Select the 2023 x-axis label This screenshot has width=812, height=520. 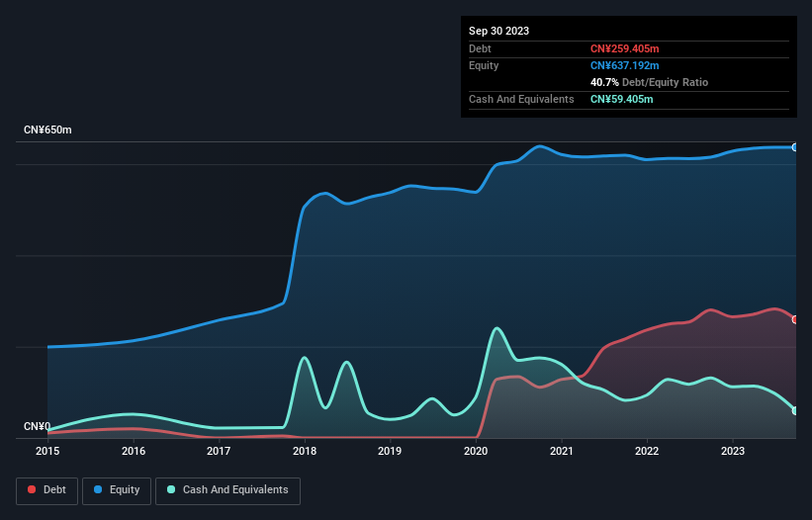click(733, 451)
